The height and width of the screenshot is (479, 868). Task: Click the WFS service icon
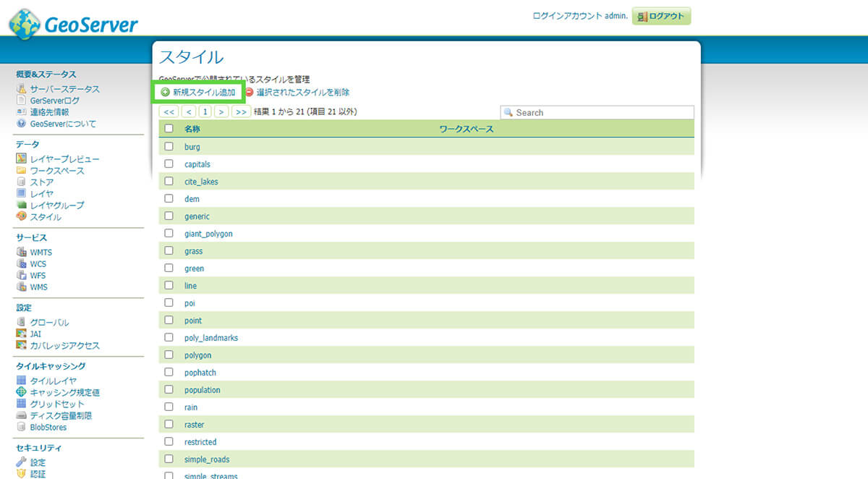22,276
